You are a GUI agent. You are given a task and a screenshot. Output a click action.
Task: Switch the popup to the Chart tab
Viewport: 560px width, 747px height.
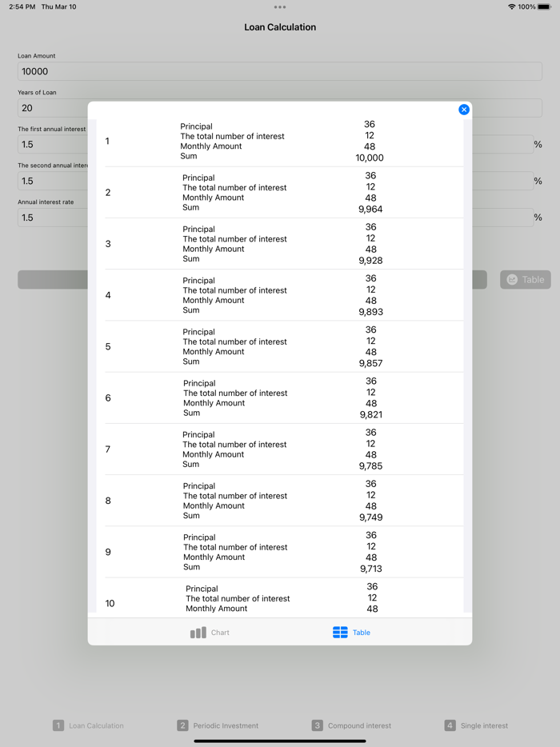coord(208,632)
